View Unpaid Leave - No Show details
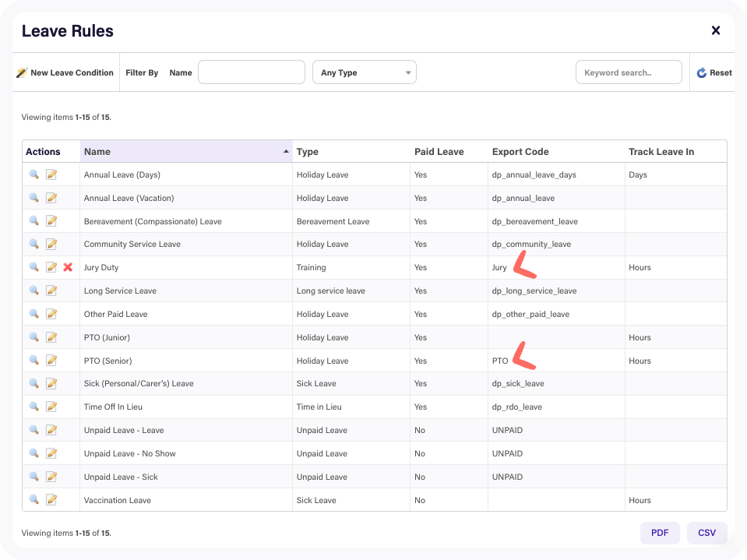Image resolution: width=747 pixels, height=560 pixels. point(33,453)
